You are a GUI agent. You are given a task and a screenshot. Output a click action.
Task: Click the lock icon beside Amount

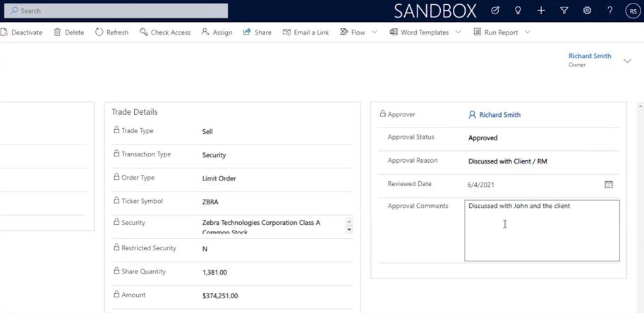coord(116,294)
